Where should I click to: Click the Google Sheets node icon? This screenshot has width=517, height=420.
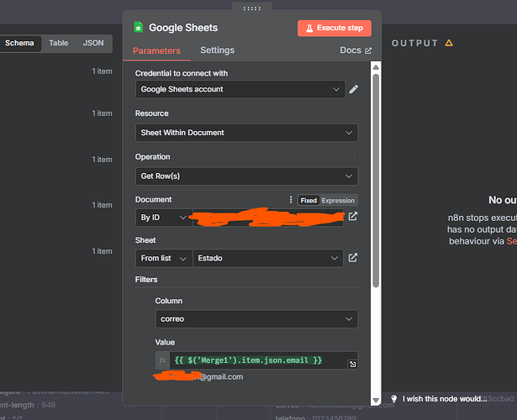click(138, 28)
